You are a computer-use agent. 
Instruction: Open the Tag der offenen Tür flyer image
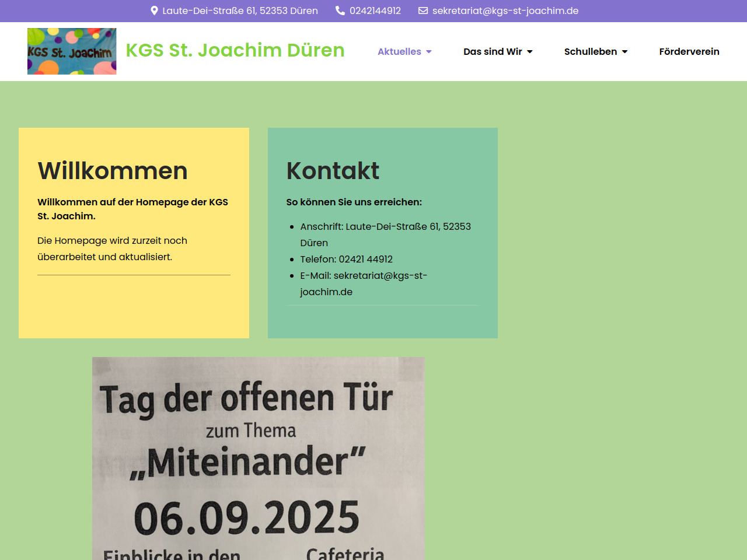[258, 458]
